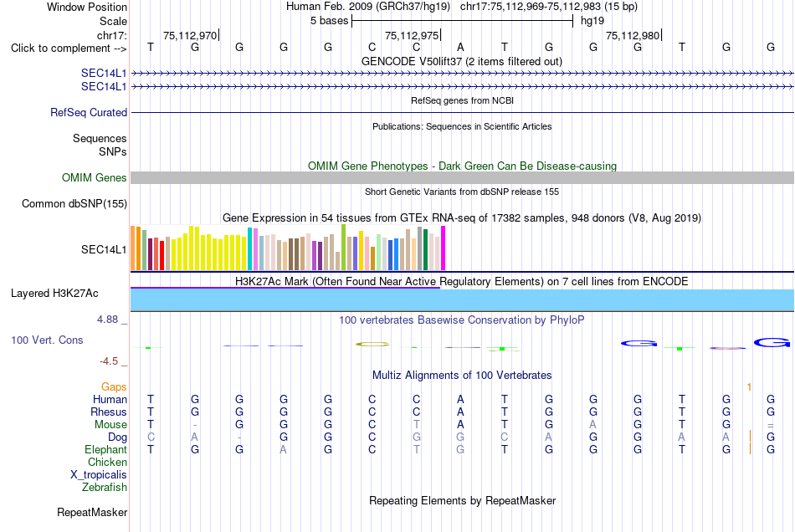The image size is (795, 532).
Task: Click the Gaps label in Multiz track
Action: click(114, 386)
